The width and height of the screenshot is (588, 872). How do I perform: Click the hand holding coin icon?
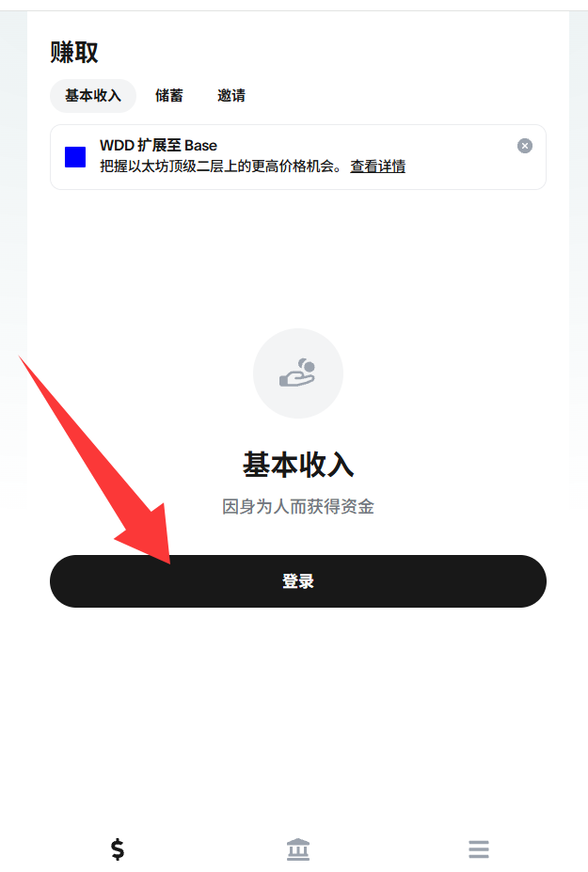point(297,373)
